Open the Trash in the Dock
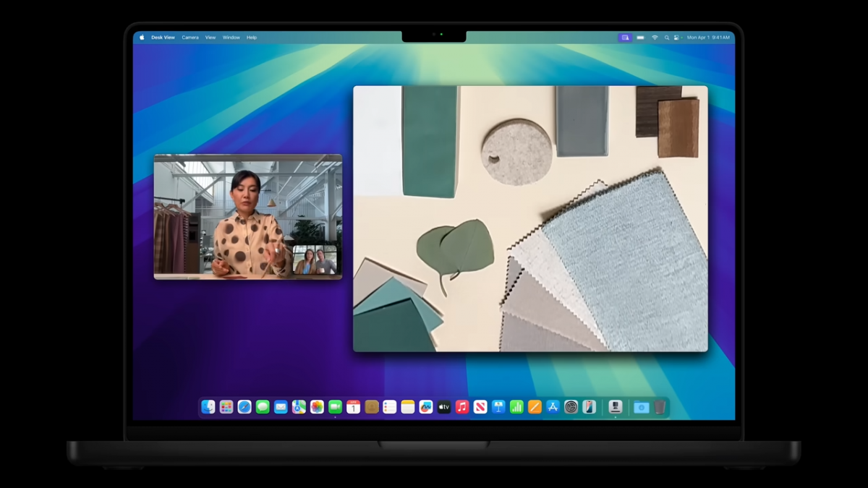Screen dimensions: 868x488 (x=660, y=407)
